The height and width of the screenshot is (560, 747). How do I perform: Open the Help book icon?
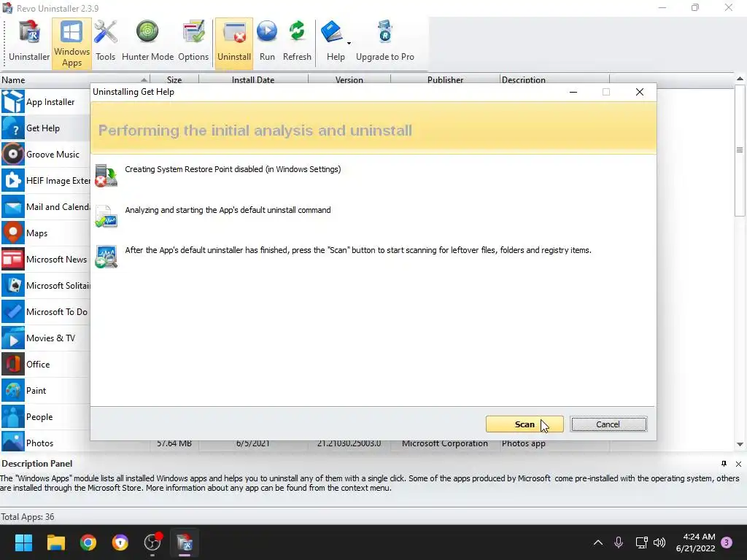coord(332,32)
